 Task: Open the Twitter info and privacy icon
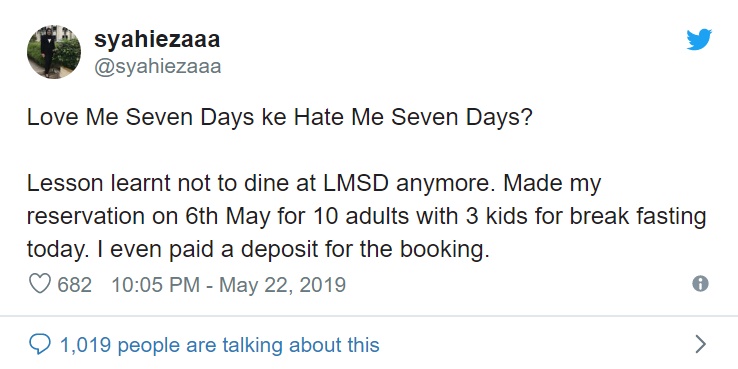click(x=700, y=283)
